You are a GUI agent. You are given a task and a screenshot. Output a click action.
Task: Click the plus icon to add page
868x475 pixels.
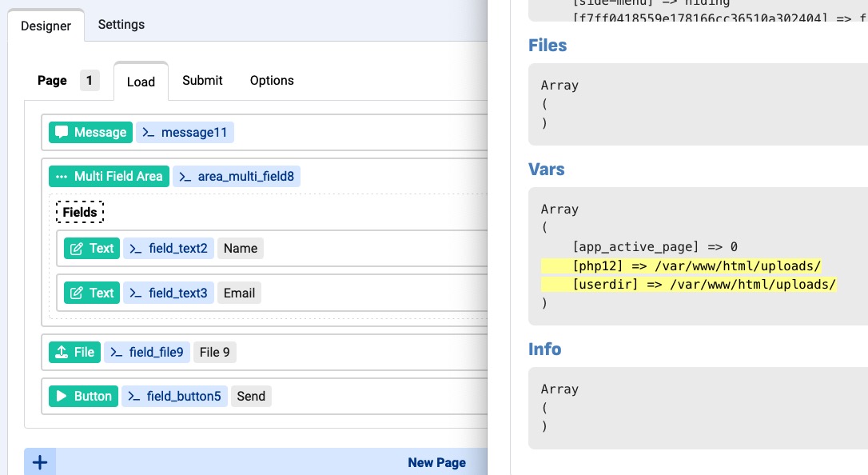pos(40,462)
